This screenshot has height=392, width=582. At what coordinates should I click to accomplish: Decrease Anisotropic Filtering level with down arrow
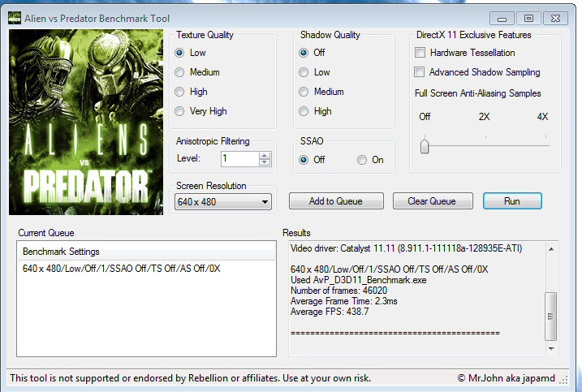(x=265, y=162)
